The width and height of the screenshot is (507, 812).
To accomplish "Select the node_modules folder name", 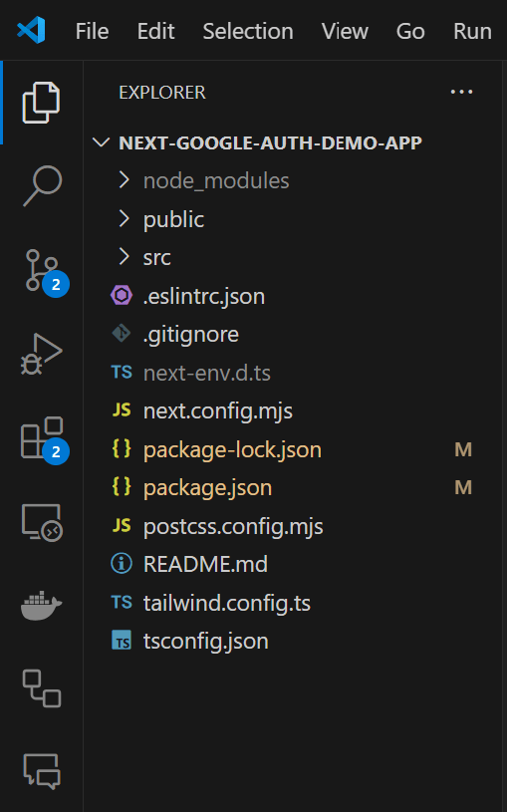I will coord(216,181).
